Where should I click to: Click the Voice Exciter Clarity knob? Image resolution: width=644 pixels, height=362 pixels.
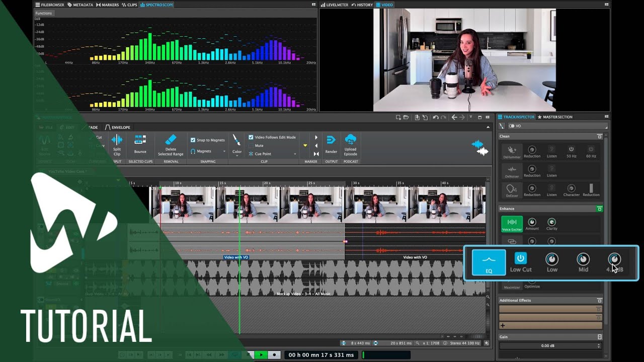551,222
